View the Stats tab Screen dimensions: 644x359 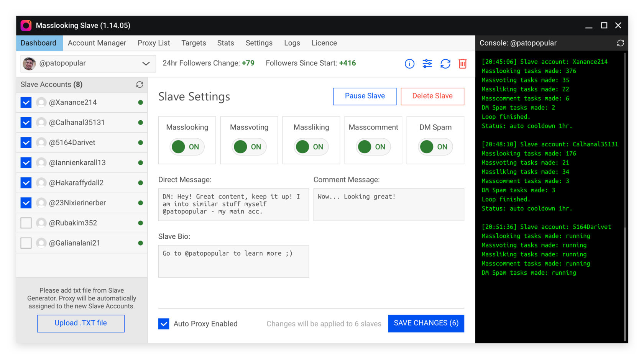pos(225,43)
